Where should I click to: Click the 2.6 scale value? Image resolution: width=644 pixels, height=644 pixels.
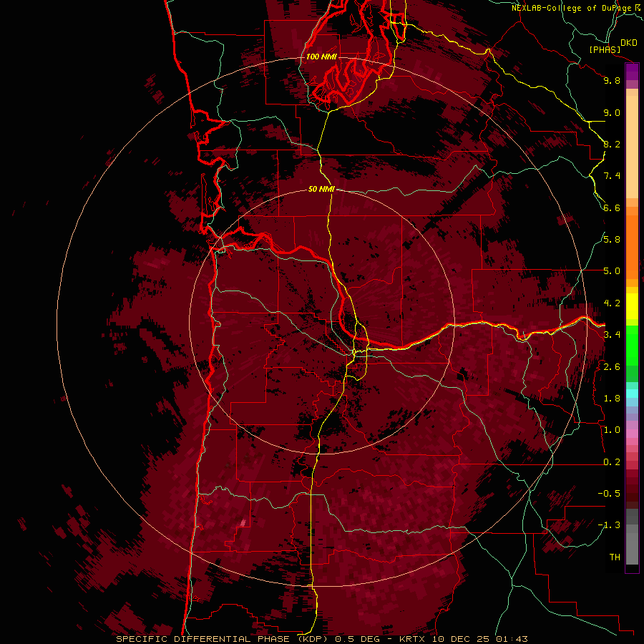click(612, 367)
